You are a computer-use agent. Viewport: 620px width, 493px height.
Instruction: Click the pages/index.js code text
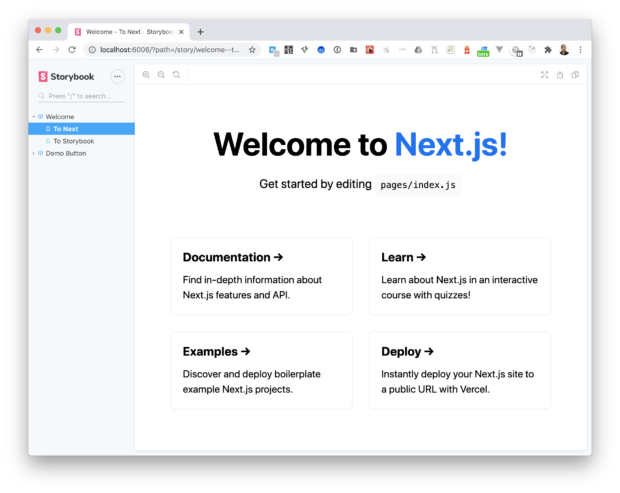418,185
